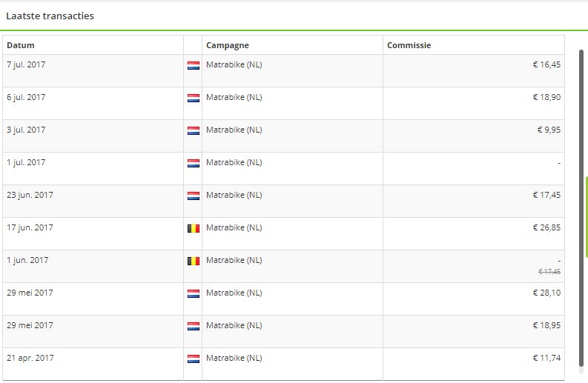Click the Dutch flag on 7 jul. 2017 row
This screenshot has height=383, width=588.
click(x=193, y=65)
